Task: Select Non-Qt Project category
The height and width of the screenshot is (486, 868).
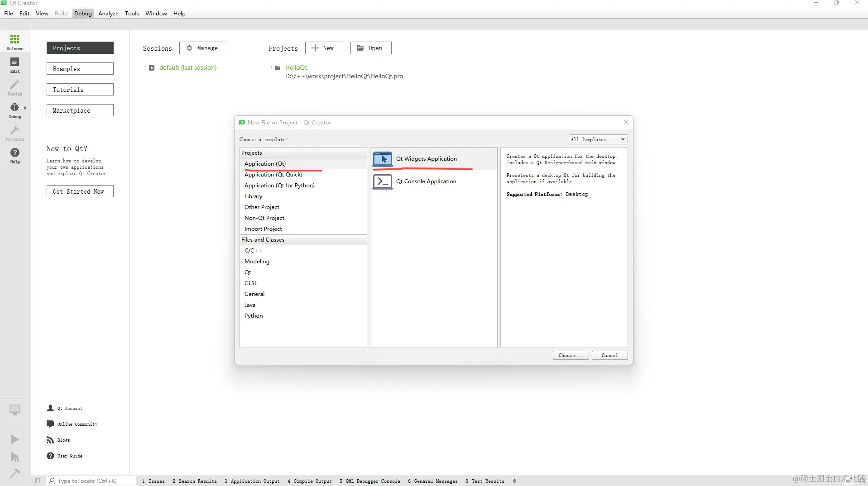Action: click(x=303, y=218)
